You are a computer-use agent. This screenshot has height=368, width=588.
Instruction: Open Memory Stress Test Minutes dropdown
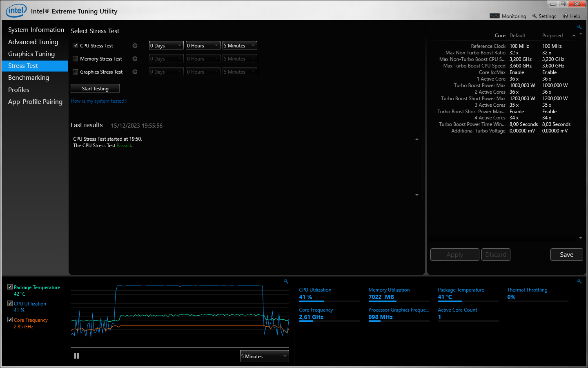[x=240, y=59]
